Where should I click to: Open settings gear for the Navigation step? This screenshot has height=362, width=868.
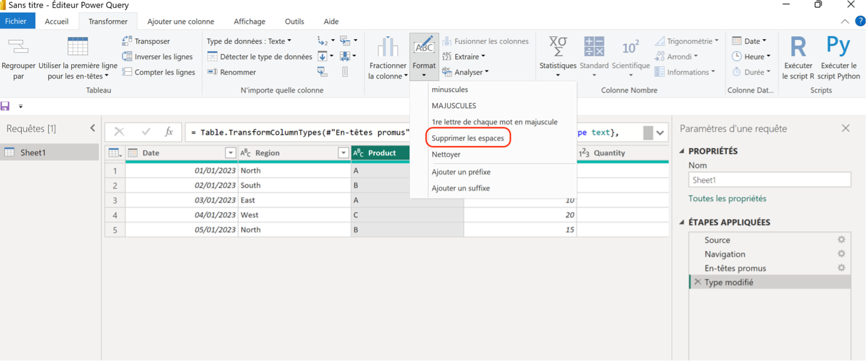click(x=841, y=254)
